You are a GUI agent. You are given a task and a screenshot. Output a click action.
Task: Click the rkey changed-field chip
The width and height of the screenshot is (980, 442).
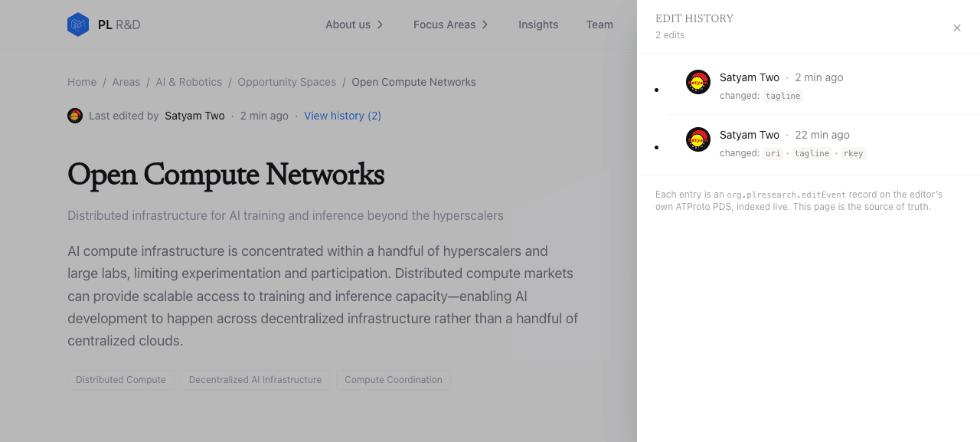pos(853,153)
